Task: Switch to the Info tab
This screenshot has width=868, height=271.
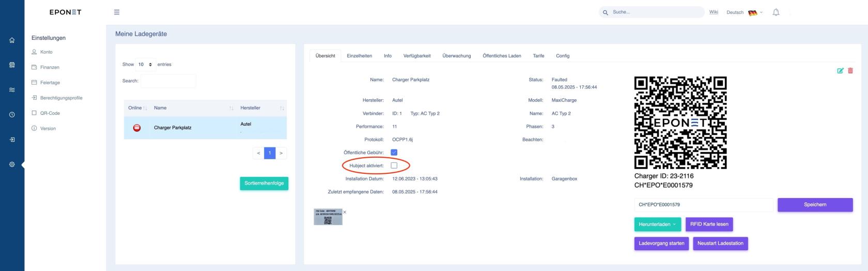Action: [x=388, y=56]
